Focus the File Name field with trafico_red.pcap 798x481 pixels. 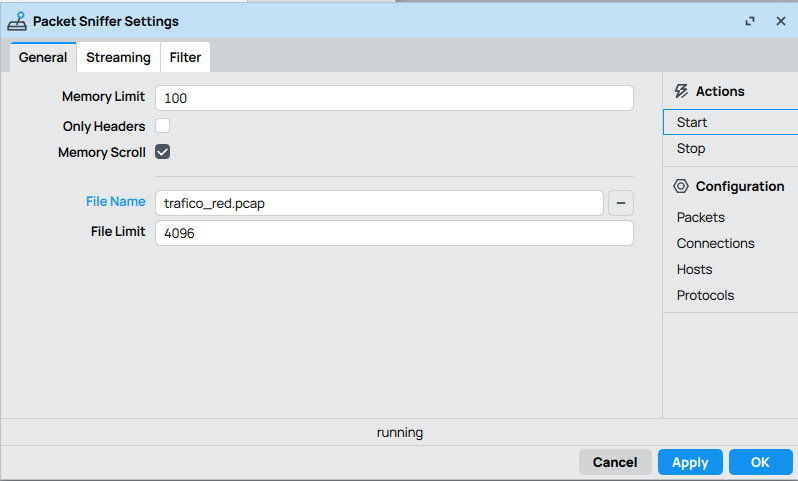point(379,203)
